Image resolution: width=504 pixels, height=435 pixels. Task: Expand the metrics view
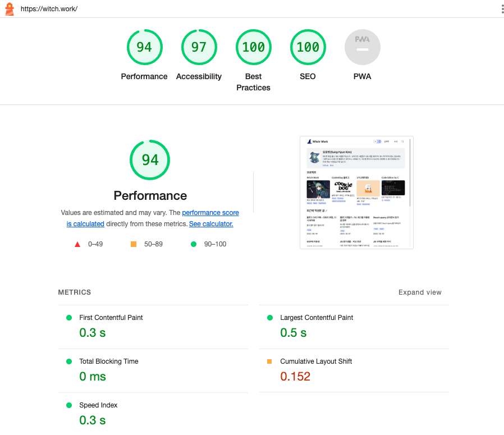(420, 292)
